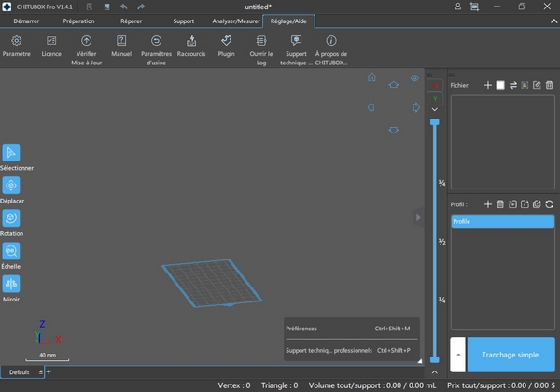Click the user account icon
Screen dimensions: 560x392
coord(458,7)
